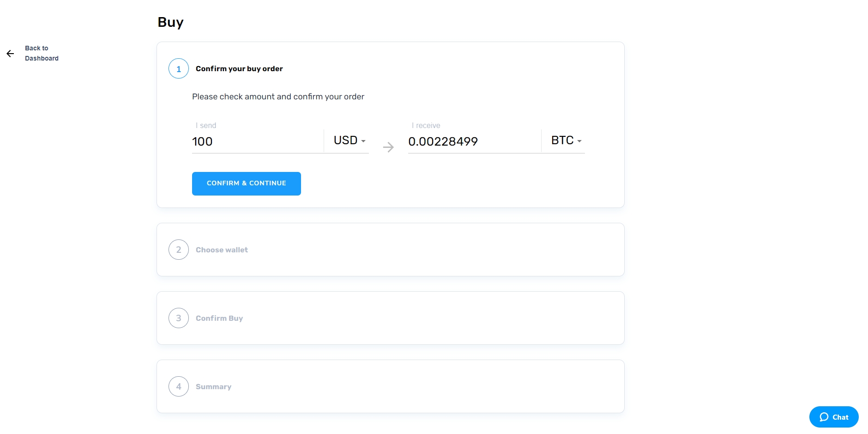This screenshot has height=434, width=868.
Task: Click the back arrow icon
Action: [x=10, y=54]
